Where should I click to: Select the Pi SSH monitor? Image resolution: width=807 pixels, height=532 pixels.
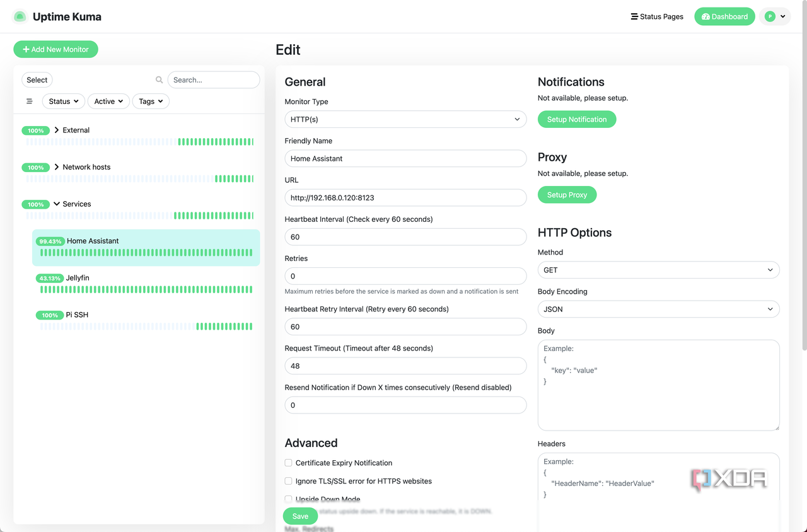point(146,320)
